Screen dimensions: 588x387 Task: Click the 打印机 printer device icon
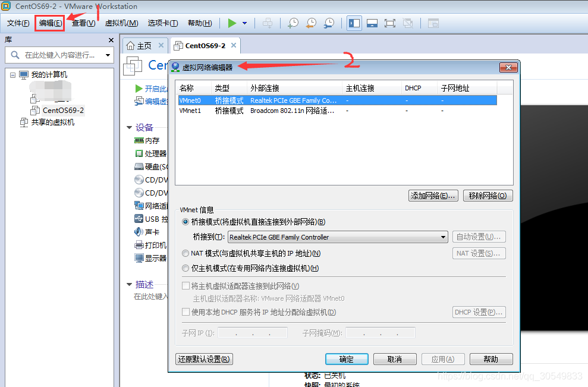[x=139, y=246]
